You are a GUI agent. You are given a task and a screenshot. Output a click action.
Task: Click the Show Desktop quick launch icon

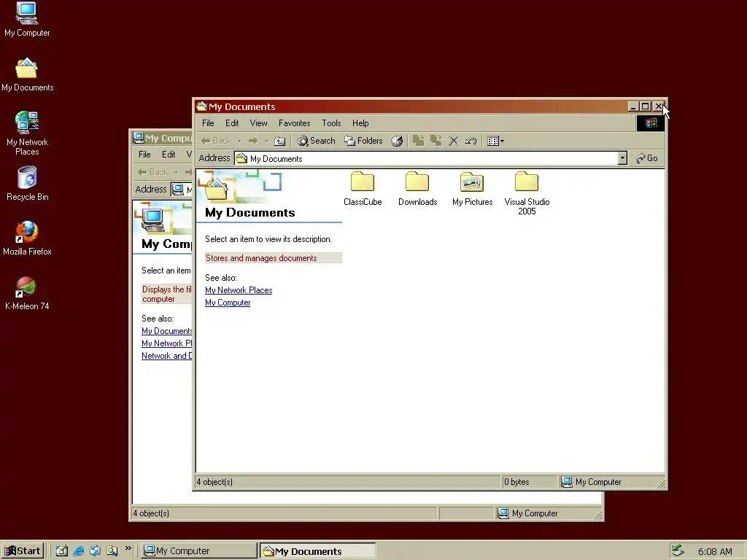click(62, 551)
